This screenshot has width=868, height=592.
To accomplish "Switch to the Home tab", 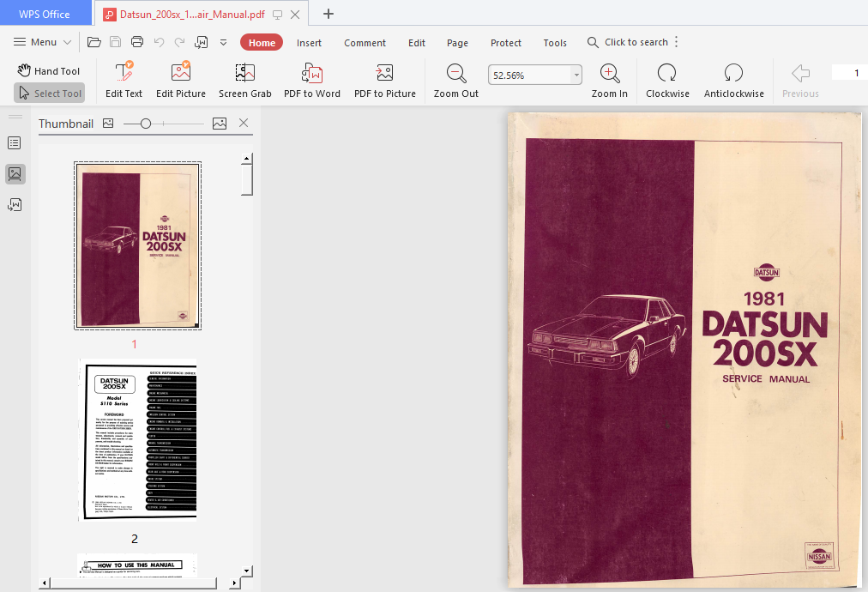I will pos(262,43).
